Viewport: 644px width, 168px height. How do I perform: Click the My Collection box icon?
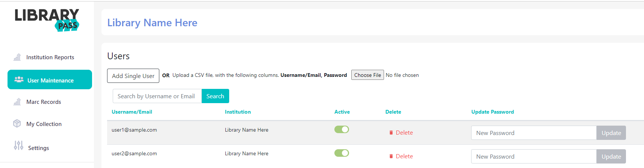pos(17,123)
